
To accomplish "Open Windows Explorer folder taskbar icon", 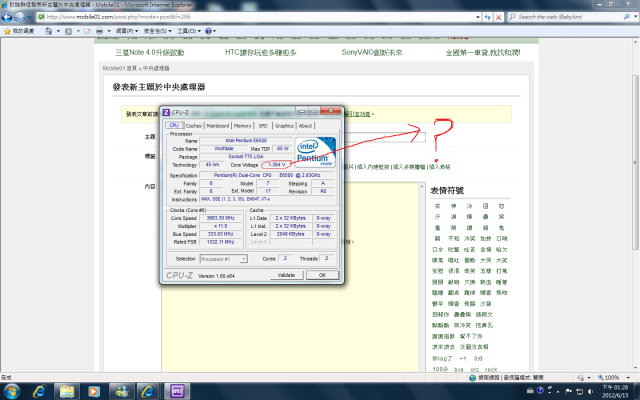I will (67, 391).
